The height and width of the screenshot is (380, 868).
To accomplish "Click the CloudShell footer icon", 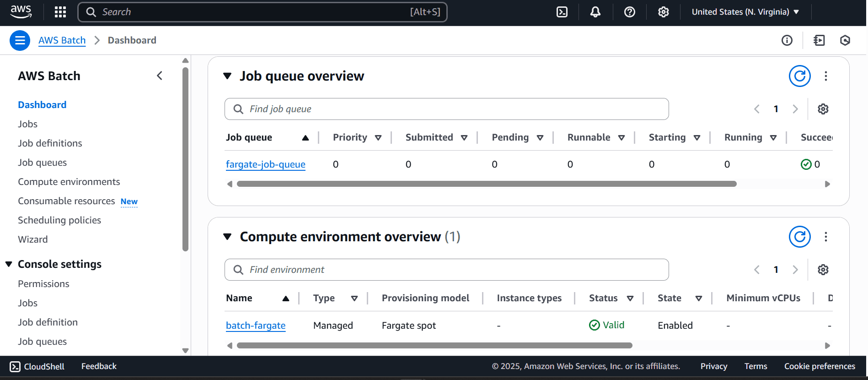I will [x=15, y=367].
